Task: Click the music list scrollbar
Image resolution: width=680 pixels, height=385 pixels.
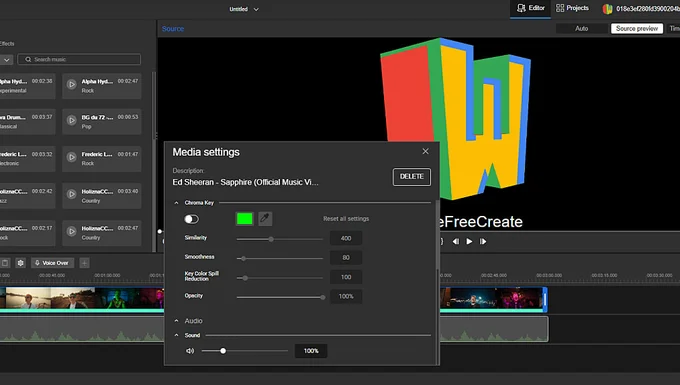Action: [154, 106]
